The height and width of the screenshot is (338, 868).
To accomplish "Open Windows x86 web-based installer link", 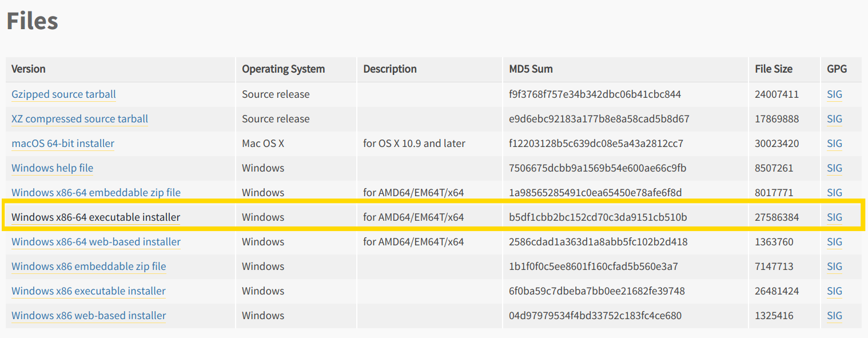I will [x=89, y=316].
